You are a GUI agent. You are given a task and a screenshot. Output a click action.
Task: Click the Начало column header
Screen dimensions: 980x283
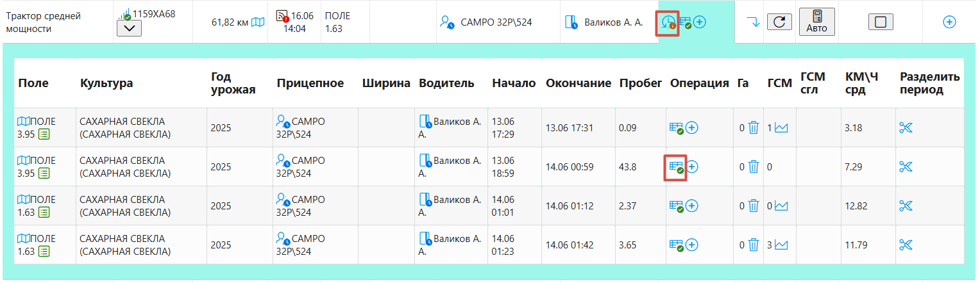coord(514,83)
